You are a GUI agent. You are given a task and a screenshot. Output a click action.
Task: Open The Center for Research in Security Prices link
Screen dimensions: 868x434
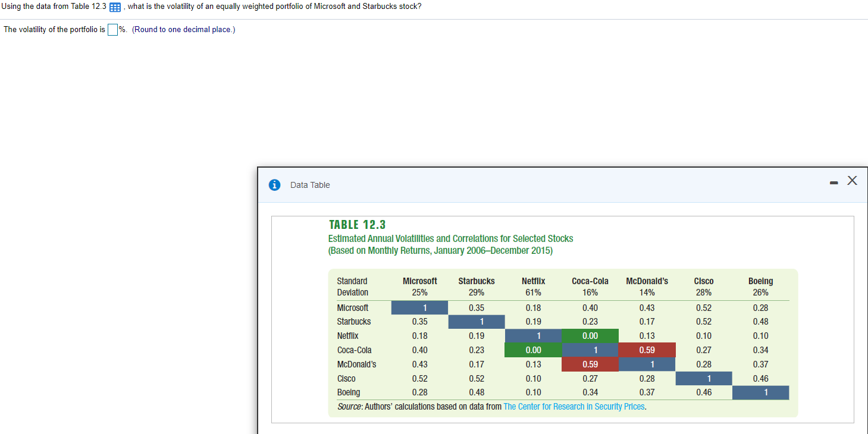click(574, 406)
